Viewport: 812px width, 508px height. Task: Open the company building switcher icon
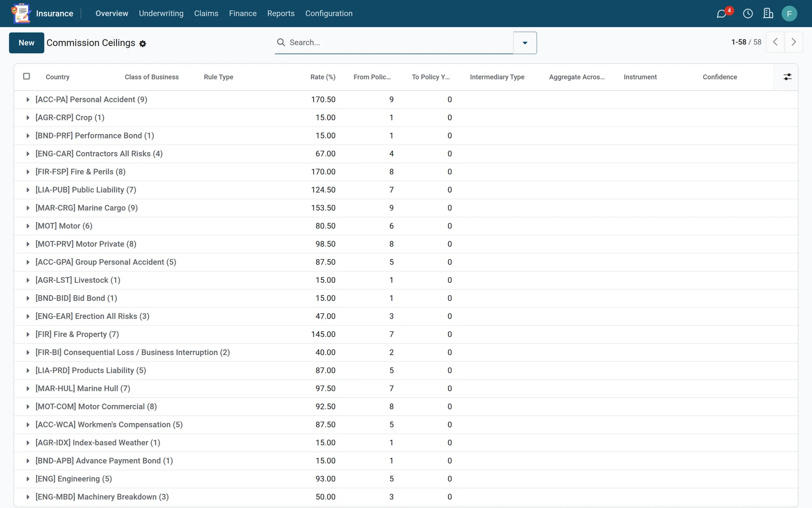pos(768,14)
